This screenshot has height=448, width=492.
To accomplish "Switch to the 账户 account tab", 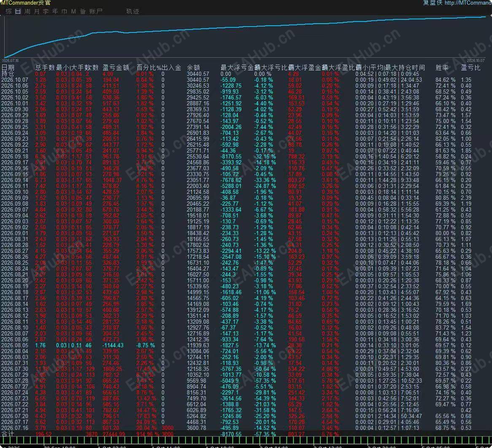I will (96, 11).
